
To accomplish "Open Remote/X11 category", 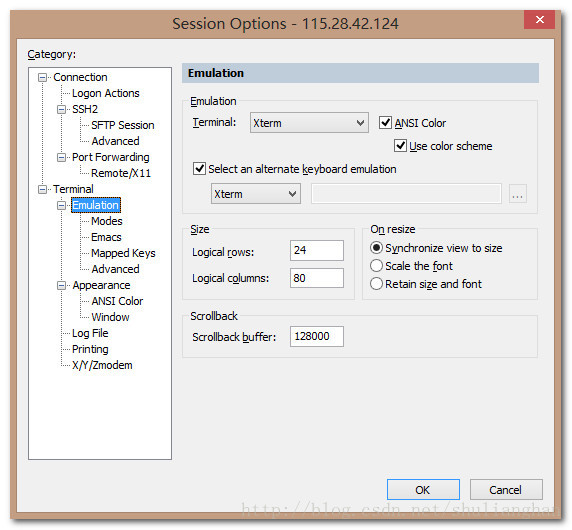I will pos(121,173).
